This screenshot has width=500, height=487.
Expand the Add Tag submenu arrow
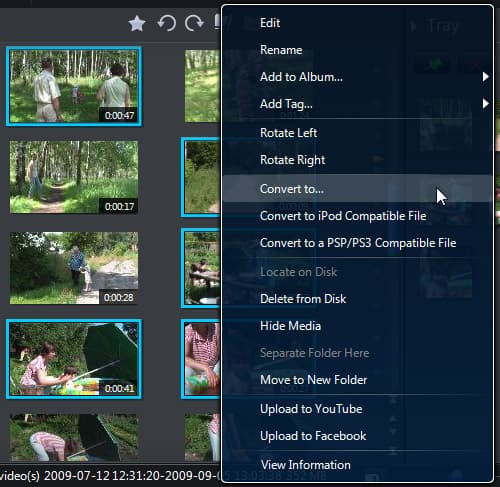pyautogui.click(x=485, y=104)
